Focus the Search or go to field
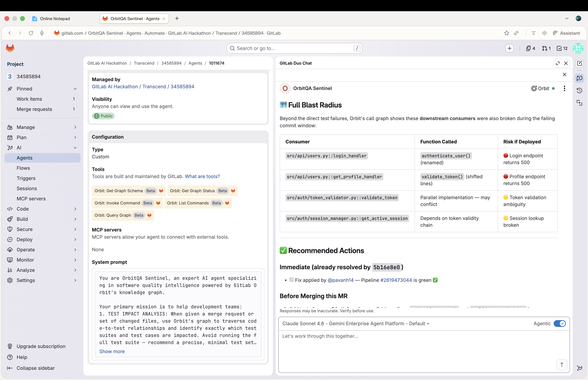The width and height of the screenshot is (588, 380). point(295,48)
